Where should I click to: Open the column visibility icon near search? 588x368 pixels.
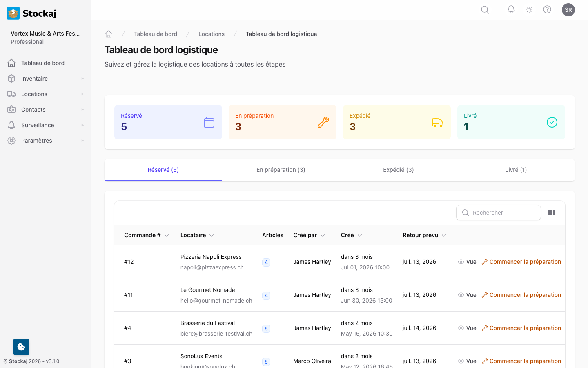coord(551,213)
